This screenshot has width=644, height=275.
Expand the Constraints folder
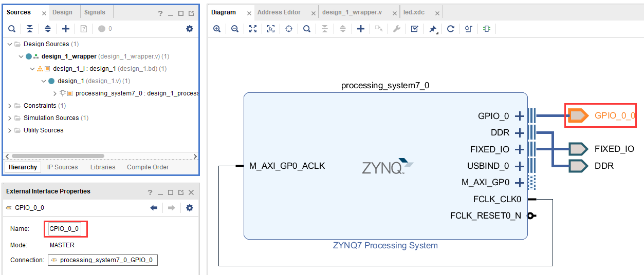10,106
